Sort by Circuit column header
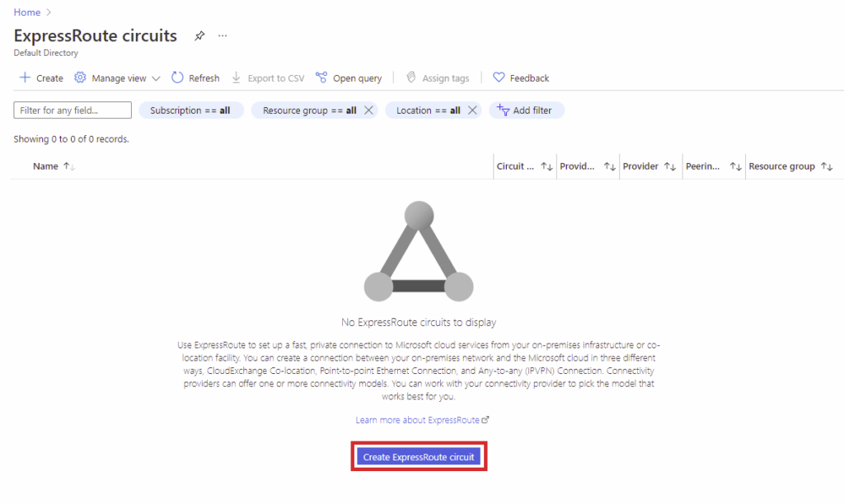The height and width of the screenshot is (504, 844). tap(515, 166)
